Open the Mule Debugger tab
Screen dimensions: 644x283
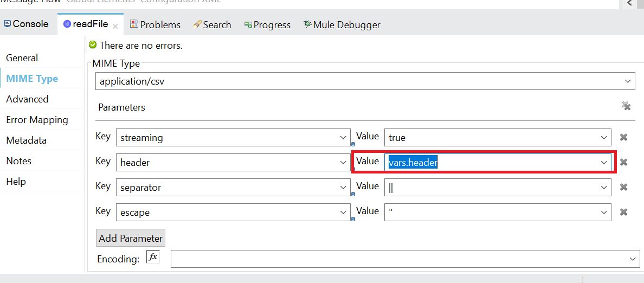(x=342, y=24)
